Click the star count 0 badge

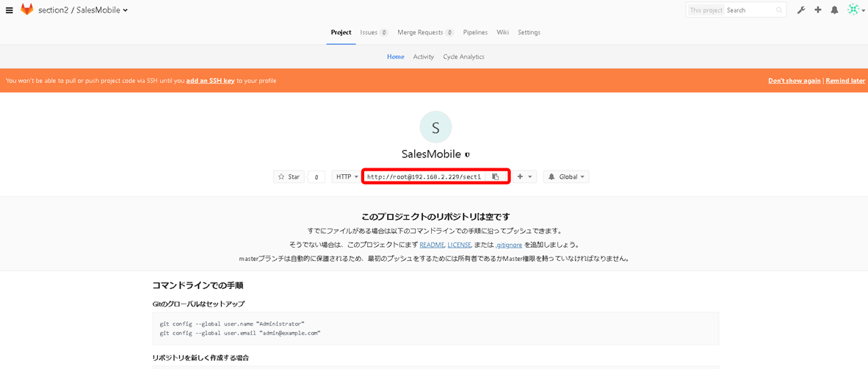pyautogui.click(x=316, y=177)
